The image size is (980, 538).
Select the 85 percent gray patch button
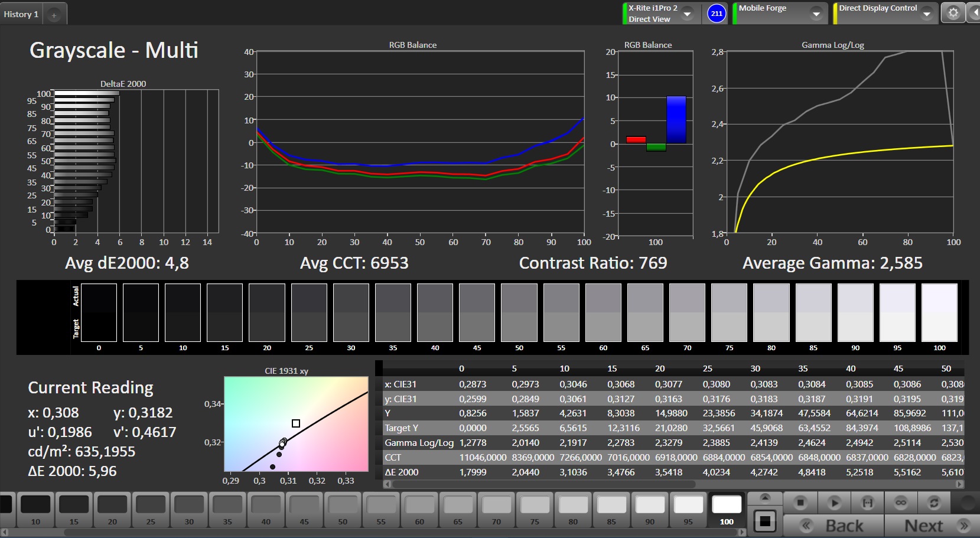(611, 510)
